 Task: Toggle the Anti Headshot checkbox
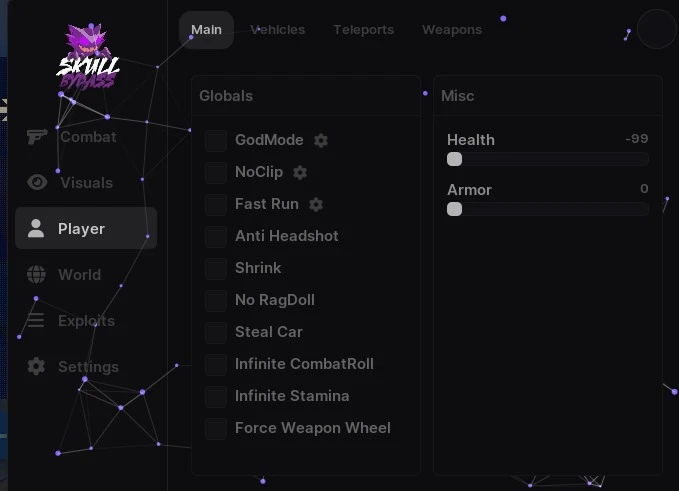tap(216, 237)
